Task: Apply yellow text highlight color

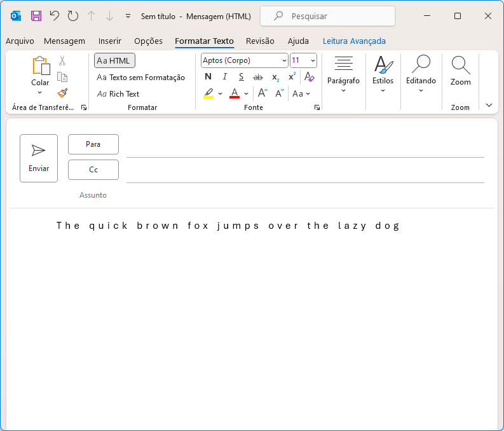Action: [x=208, y=93]
